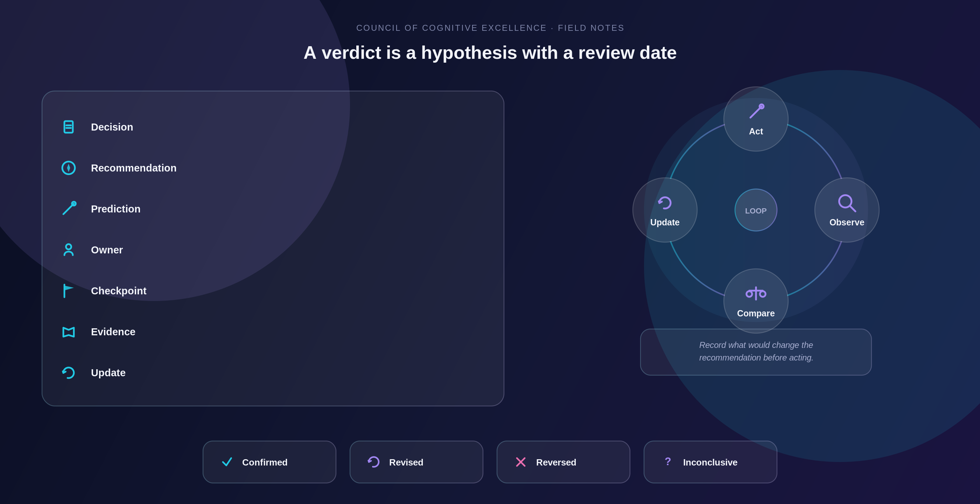Select the Confirmed outcome card
This screenshot has height=504, width=980.
(269, 462)
